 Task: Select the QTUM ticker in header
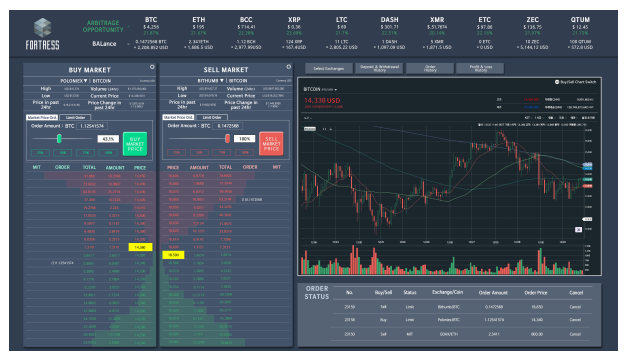[x=580, y=20]
